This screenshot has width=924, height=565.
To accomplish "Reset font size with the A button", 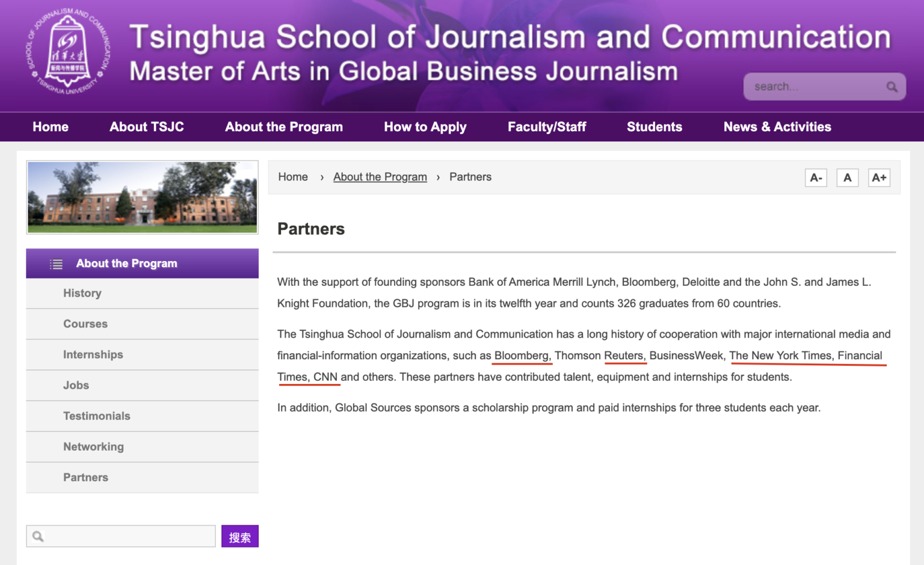I will tap(847, 178).
